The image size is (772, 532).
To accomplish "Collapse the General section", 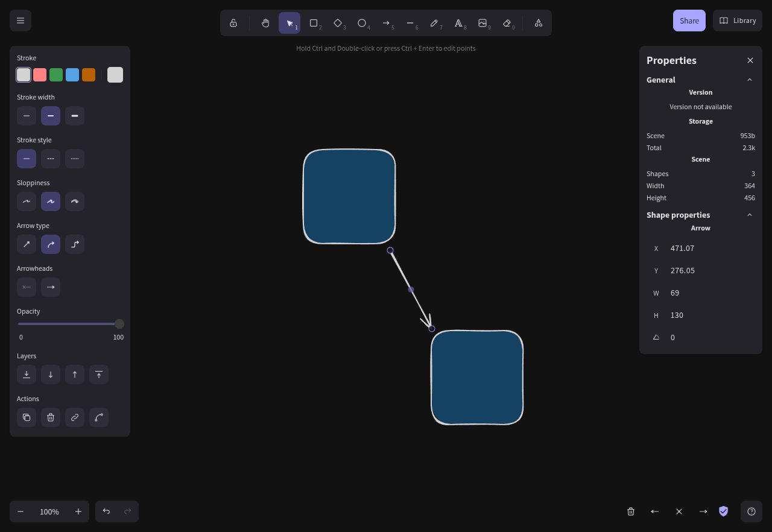I will click(750, 80).
